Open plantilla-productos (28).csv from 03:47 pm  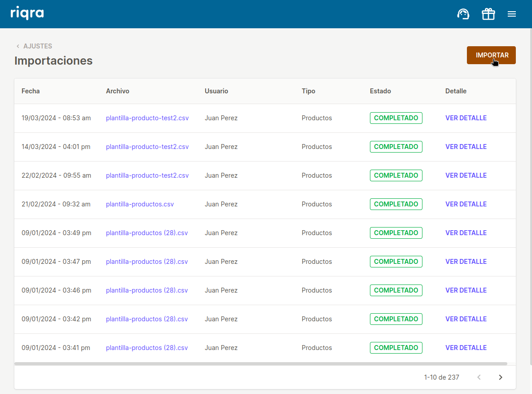pos(147,262)
